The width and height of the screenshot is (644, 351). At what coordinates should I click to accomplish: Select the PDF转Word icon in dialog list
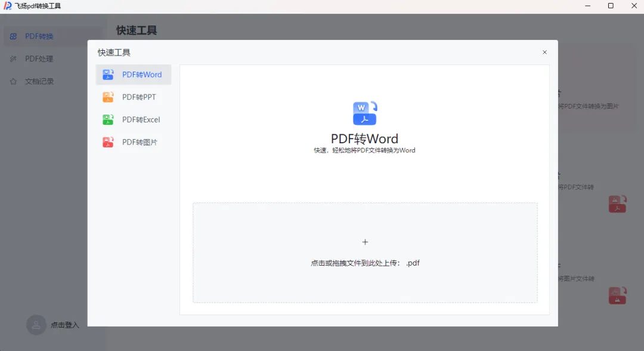point(108,75)
